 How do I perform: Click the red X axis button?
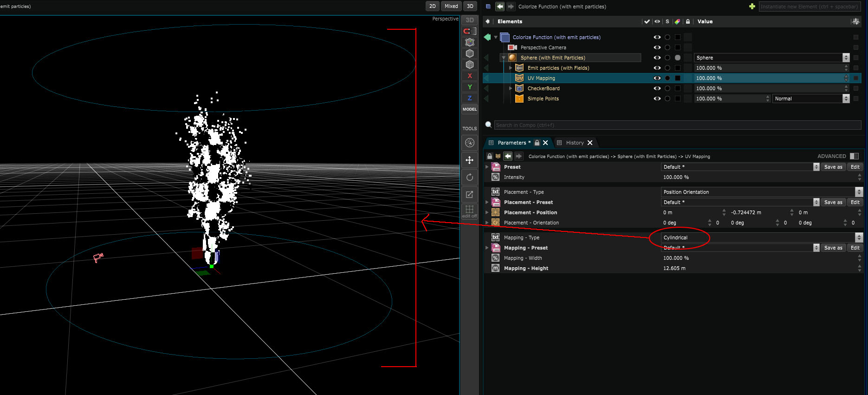coord(469,76)
